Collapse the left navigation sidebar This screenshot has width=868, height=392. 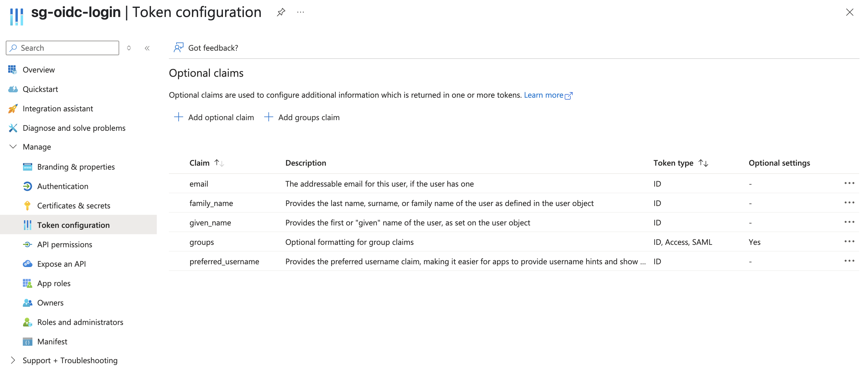point(147,48)
